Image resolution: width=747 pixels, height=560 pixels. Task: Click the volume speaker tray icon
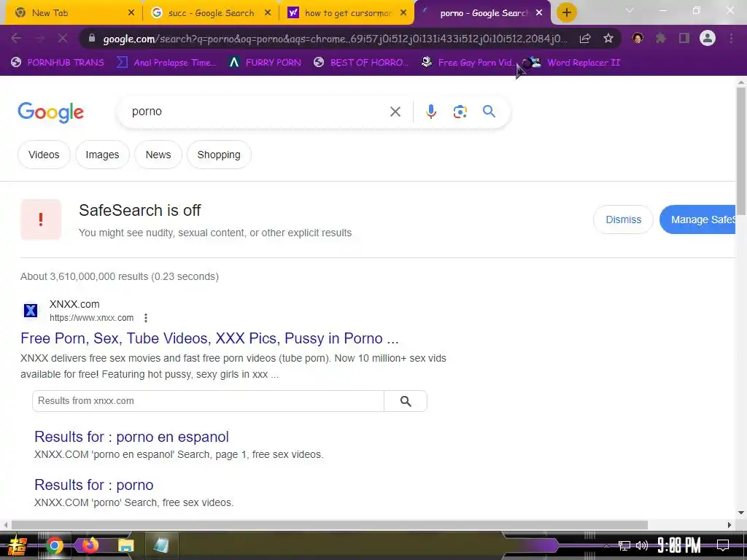(642, 545)
